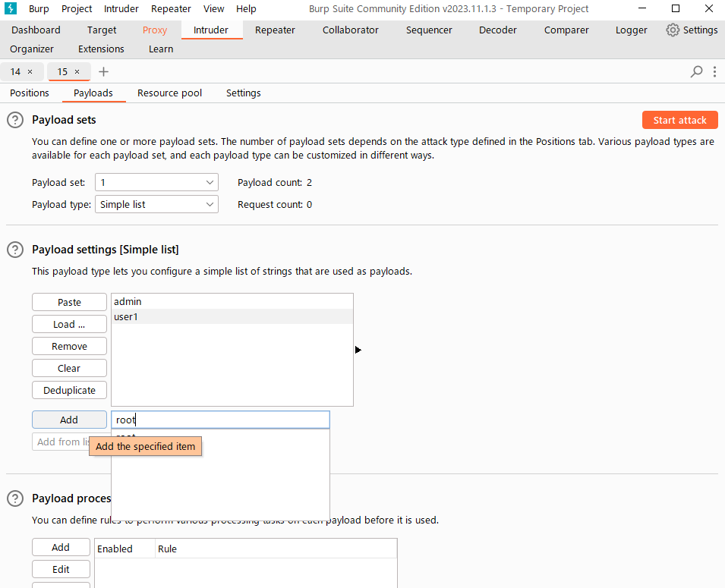The height and width of the screenshot is (588, 725).
Task: Open the Learn tab
Action: click(x=161, y=49)
